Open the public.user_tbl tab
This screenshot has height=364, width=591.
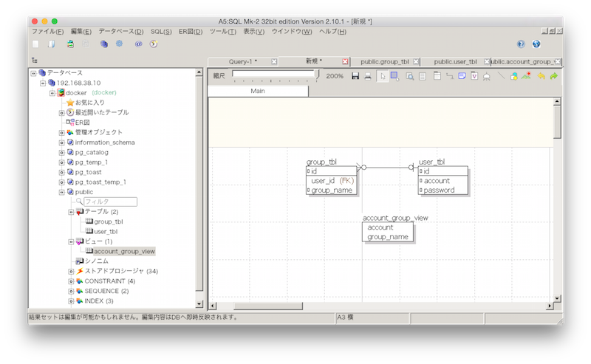455,61
